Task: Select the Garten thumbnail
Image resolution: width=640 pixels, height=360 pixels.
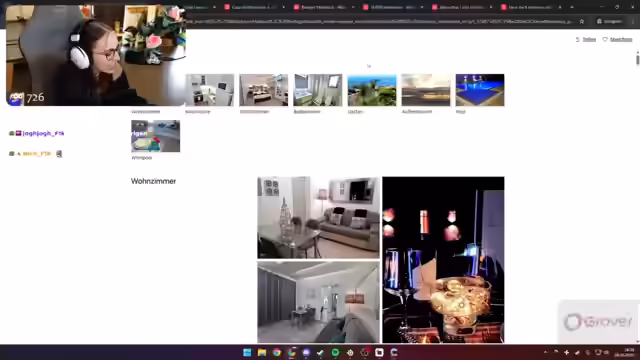Action: click(x=372, y=90)
